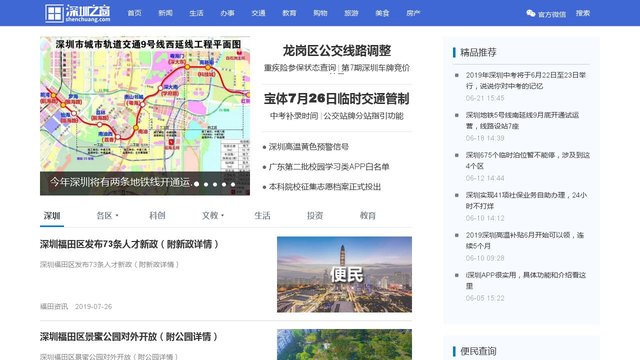Screen dimensions: 640x360
Task: Open 第7期深圳车牌竞价 link
Action: point(376,68)
